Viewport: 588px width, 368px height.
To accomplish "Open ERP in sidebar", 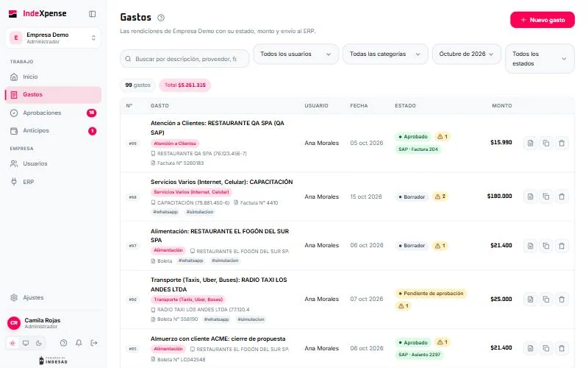I will tap(53, 182).
